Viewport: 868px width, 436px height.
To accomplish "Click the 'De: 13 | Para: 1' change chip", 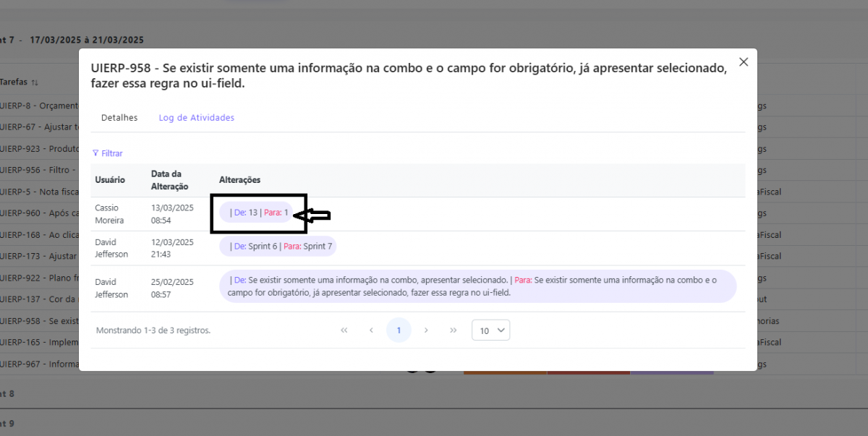I will tap(259, 213).
